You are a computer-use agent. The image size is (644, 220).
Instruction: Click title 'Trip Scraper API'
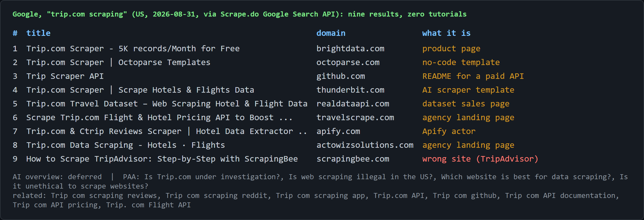tap(65, 76)
